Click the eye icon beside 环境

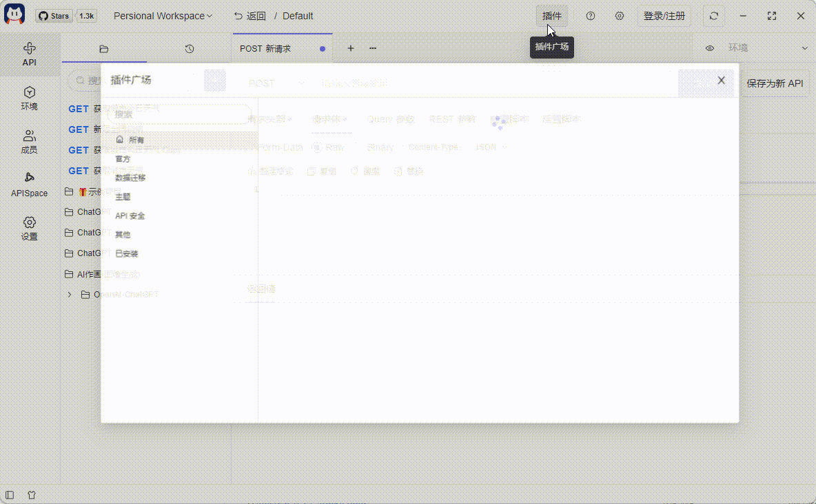coord(710,48)
